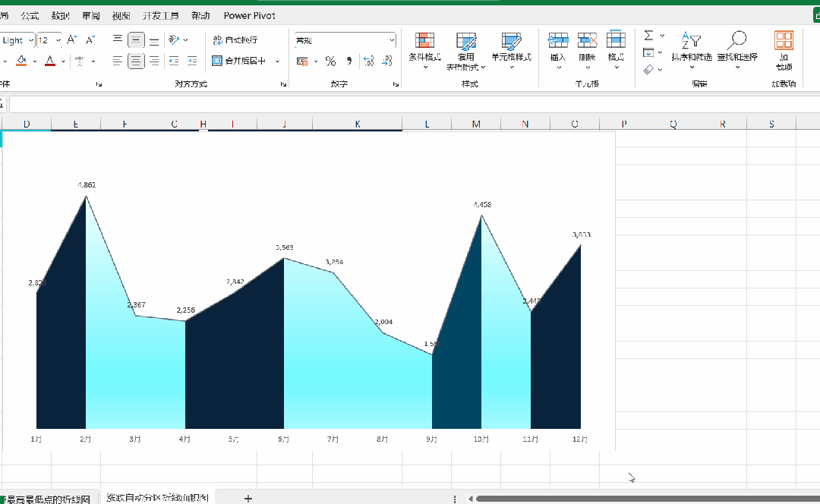
Task: Open 查找和选择 find and select
Action: tap(737, 51)
